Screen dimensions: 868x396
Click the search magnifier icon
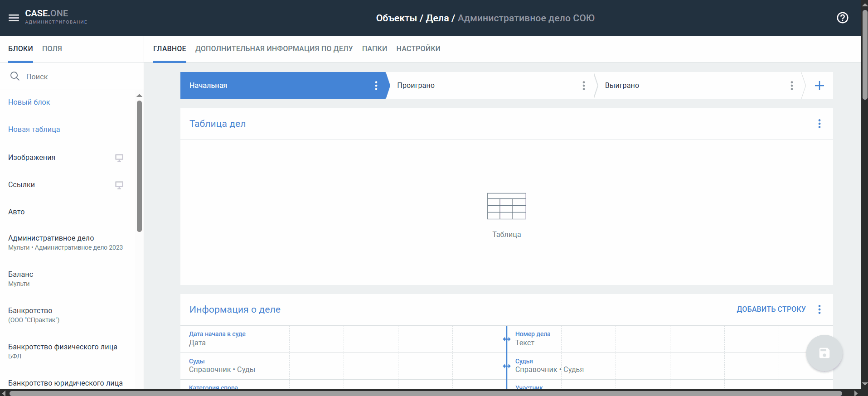point(15,76)
